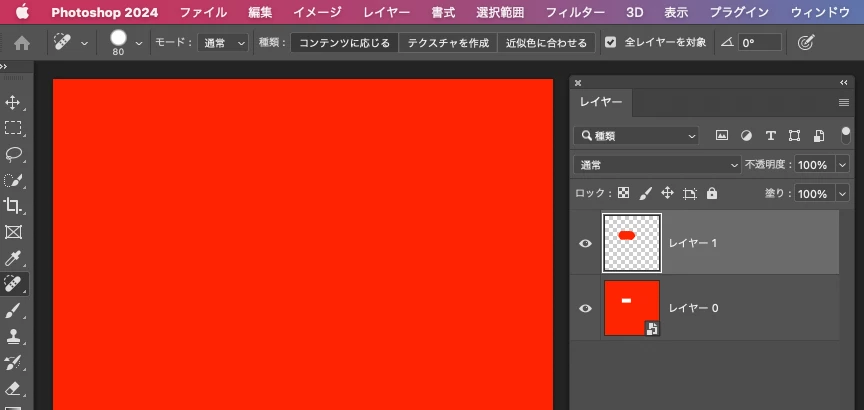Select the Spot Healing Brush tool

[x=13, y=284]
